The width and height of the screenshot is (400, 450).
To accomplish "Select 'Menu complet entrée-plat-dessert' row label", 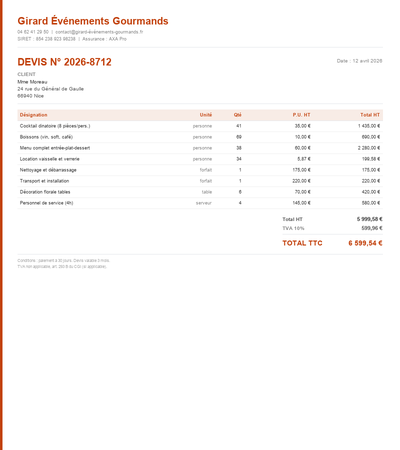I will 55,148.
